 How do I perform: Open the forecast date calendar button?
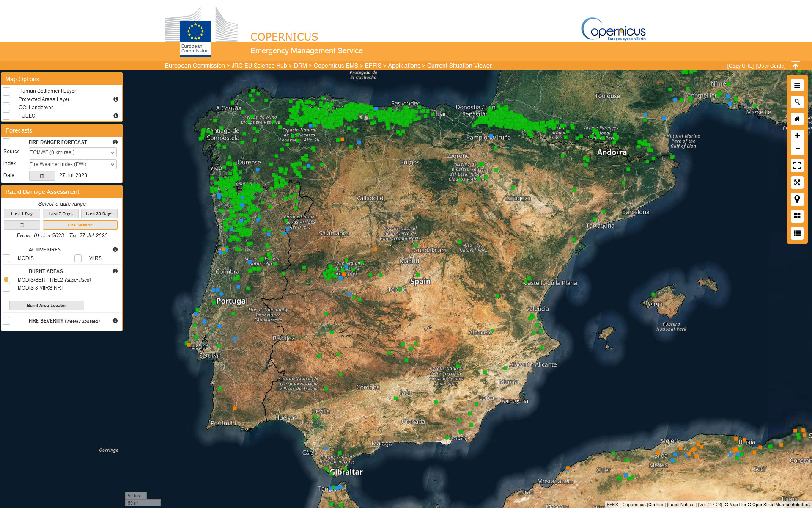coord(42,176)
